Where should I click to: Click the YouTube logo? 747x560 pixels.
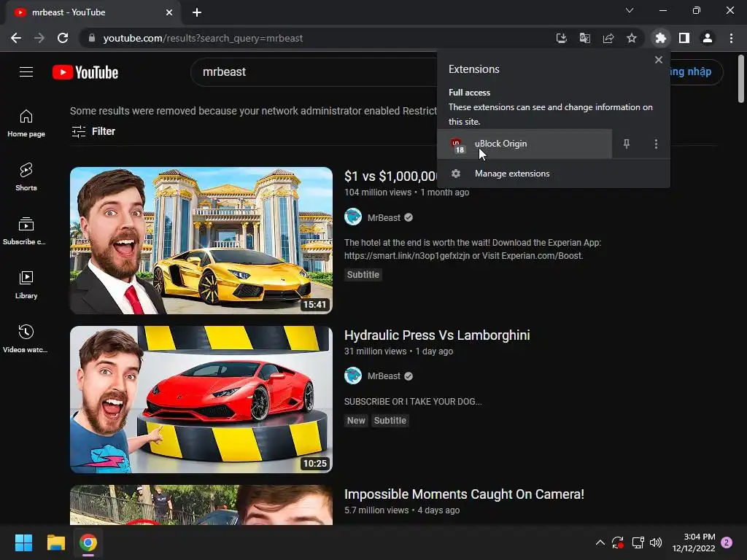pyautogui.click(x=85, y=72)
